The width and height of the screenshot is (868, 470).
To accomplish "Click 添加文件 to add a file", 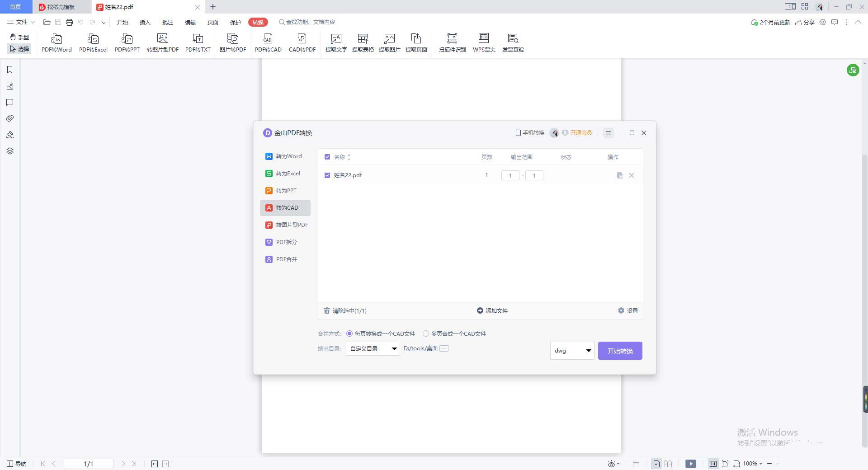I will coord(492,311).
